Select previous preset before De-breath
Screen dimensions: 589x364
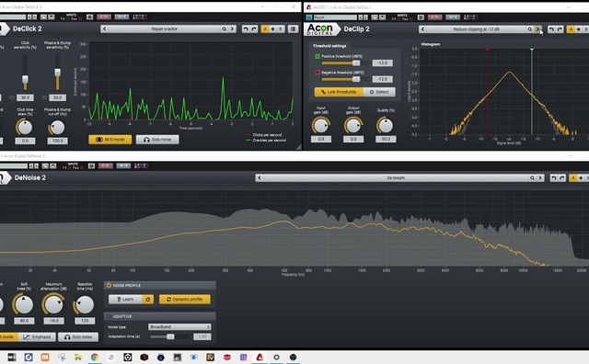pos(260,178)
